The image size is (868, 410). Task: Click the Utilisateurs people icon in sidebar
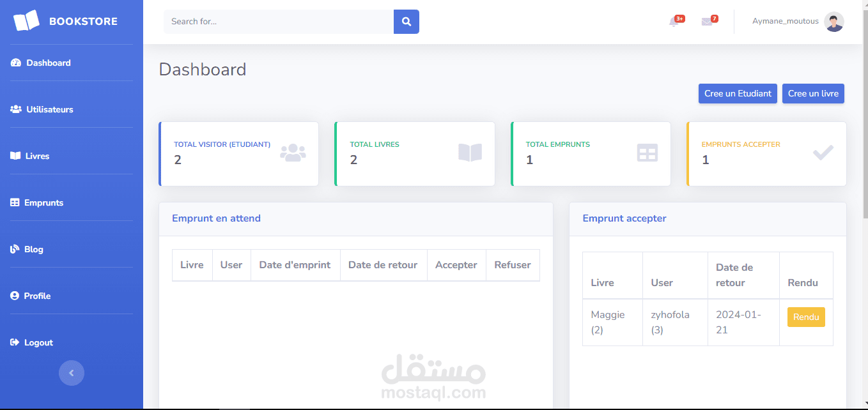(16, 109)
